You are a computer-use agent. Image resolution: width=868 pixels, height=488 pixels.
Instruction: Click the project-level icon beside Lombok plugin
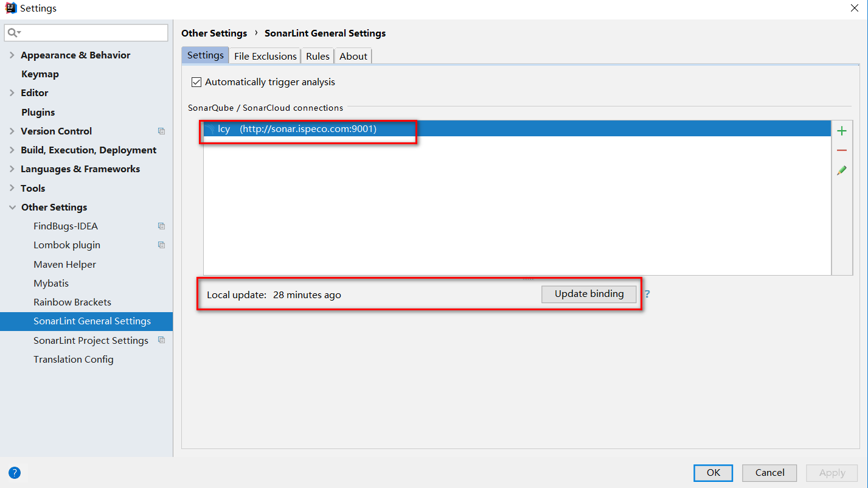point(161,245)
